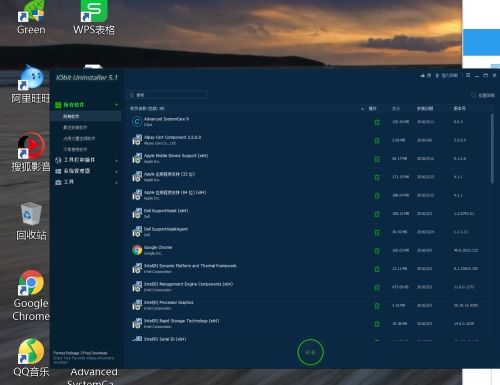
Task: Expand the 工具 sidebar section arrow
Action: click(116, 183)
